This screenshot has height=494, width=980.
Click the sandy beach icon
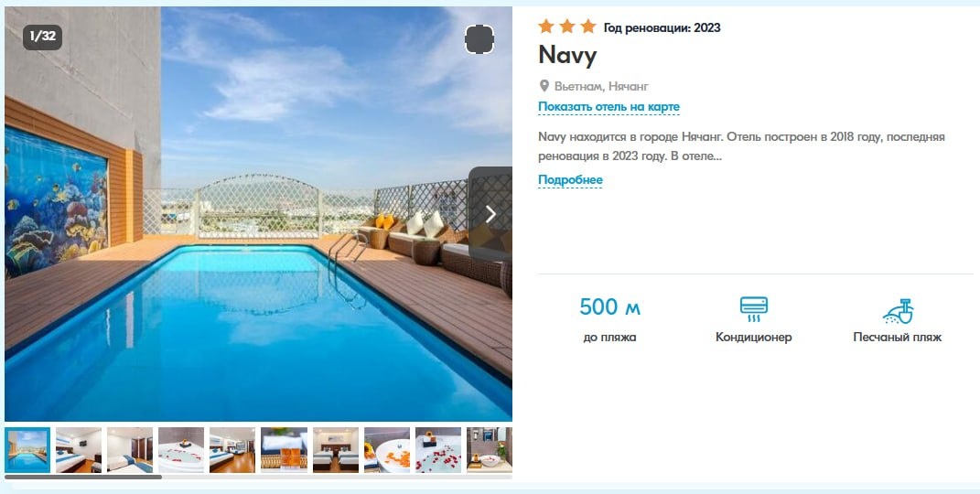pyautogui.click(x=898, y=311)
